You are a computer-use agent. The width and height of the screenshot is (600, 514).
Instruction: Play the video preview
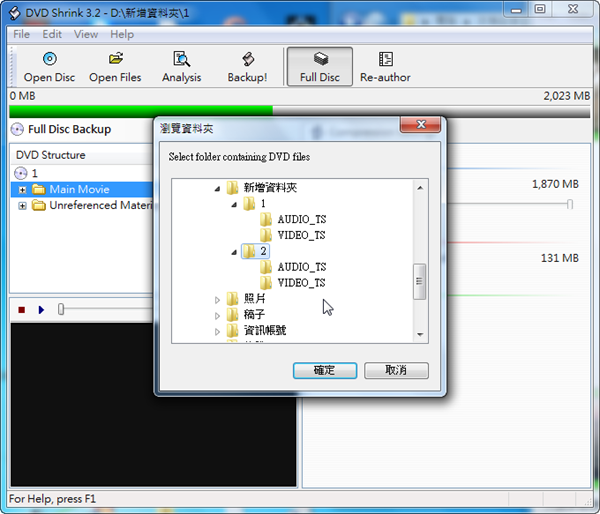tap(41, 310)
